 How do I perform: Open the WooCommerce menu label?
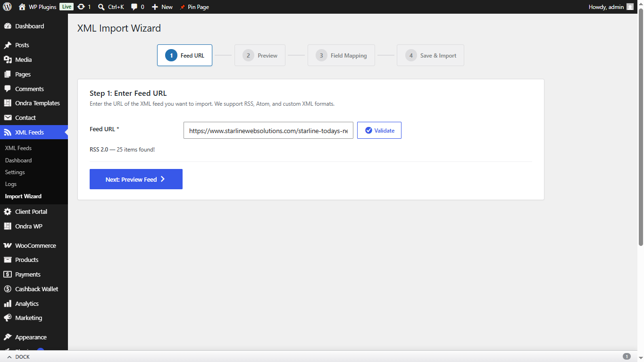pos(35,245)
